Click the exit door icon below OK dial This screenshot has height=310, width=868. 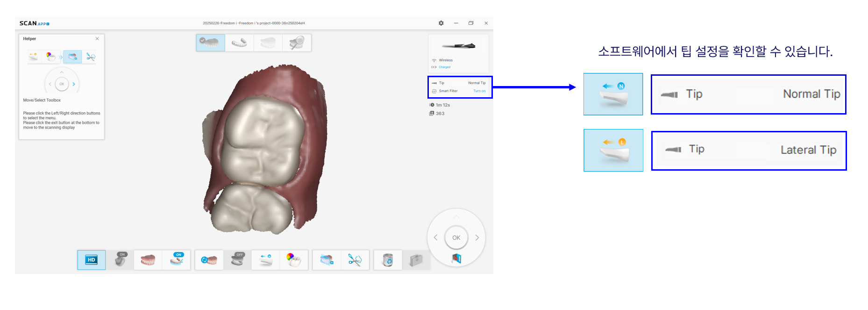point(456,259)
